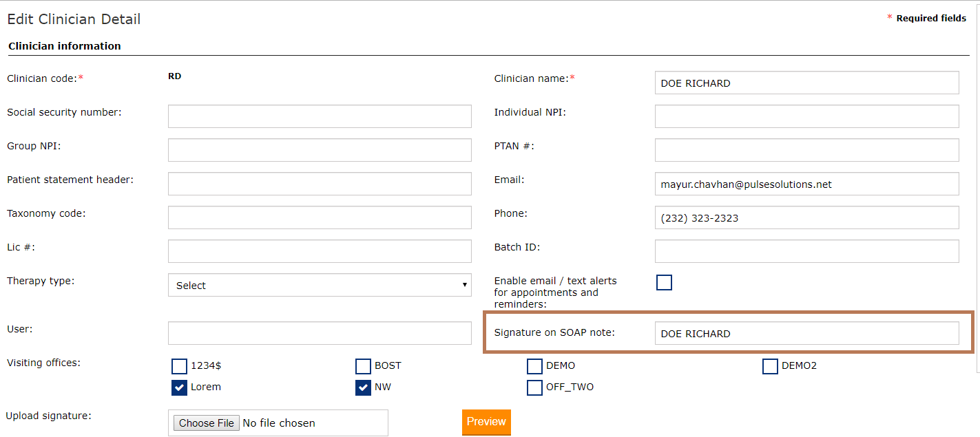The height and width of the screenshot is (437, 980).
Task: Uncheck the Lorem visiting office
Action: point(179,387)
